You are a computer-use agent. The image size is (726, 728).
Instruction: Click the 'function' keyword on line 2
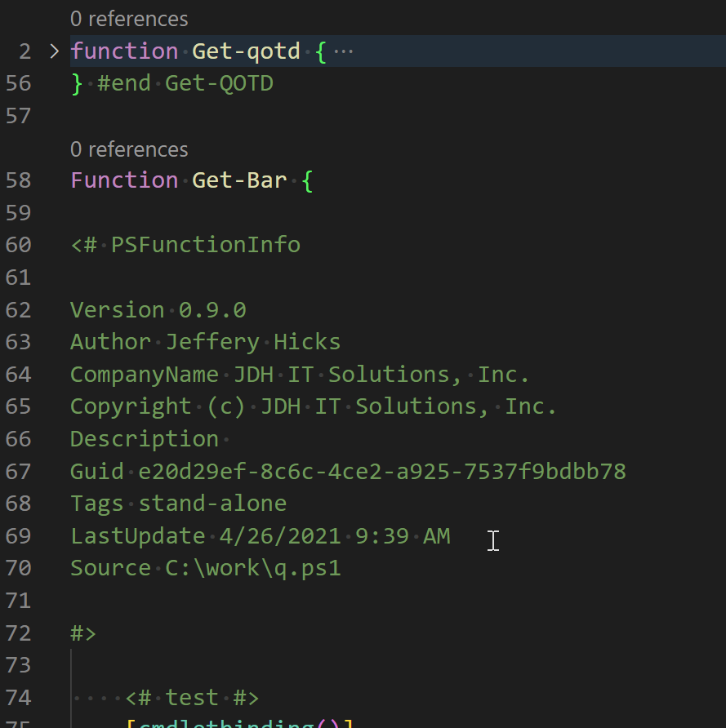coord(124,51)
